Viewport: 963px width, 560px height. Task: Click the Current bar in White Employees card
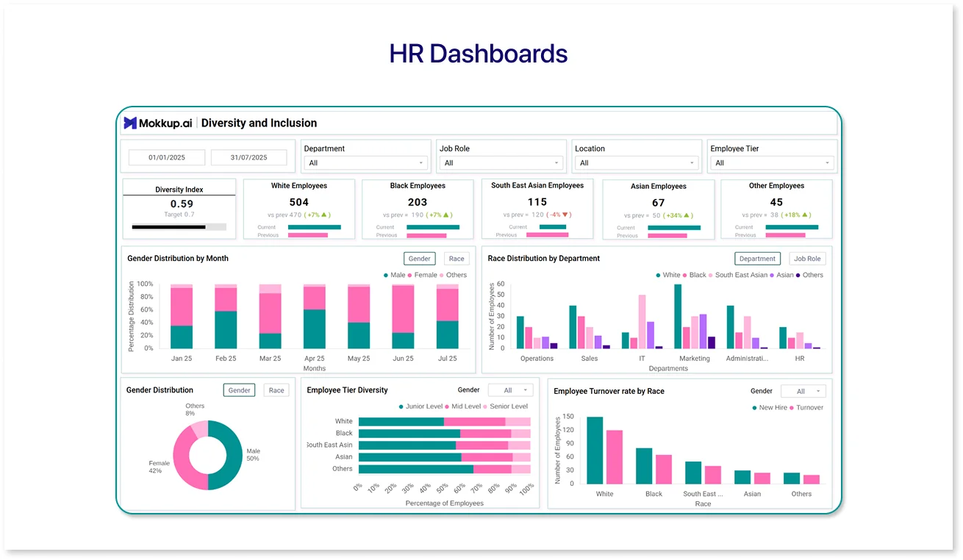click(315, 227)
